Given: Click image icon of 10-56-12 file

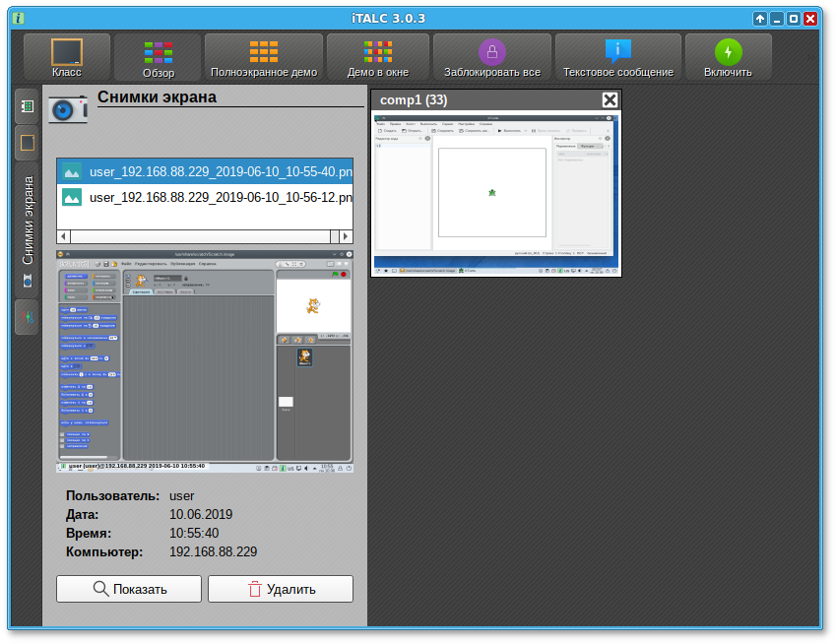Looking at the screenshot, I should pyautogui.click(x=72, y=197).
